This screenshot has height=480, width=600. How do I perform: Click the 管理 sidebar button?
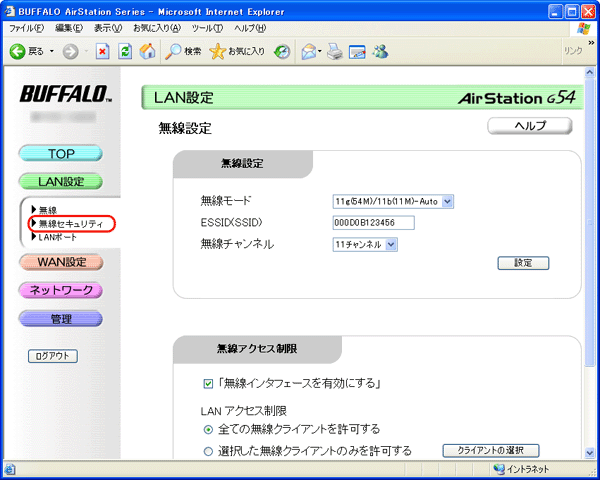click(x=61, y=318)
